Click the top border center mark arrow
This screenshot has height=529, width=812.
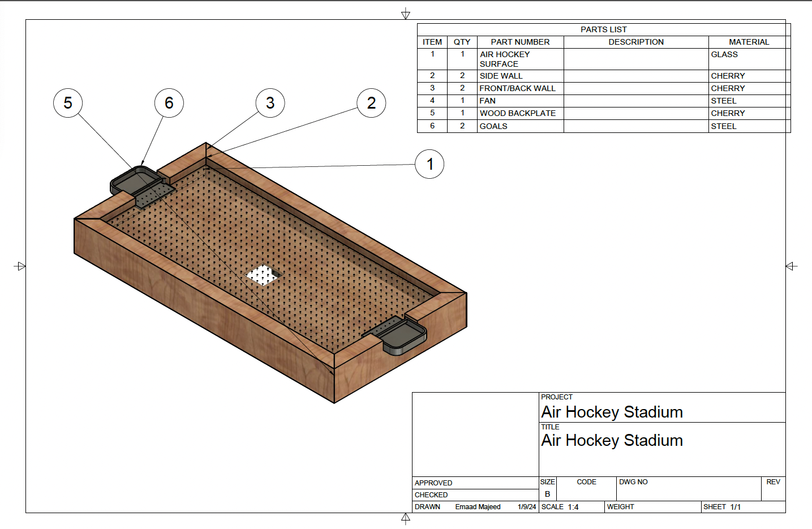point(406,14)
